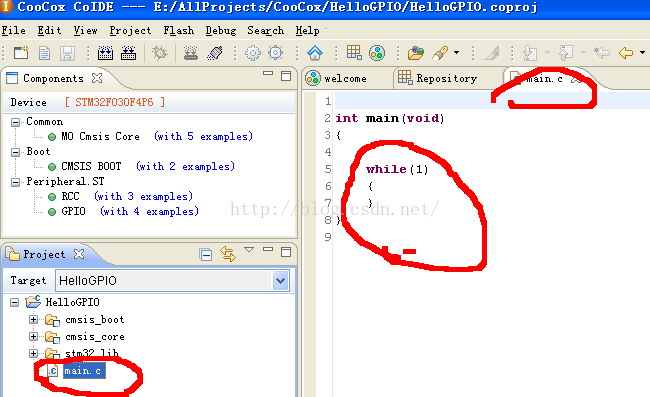Viewport: 650px width, 397px height.
Task: Expand the cmsis_core folder
Action: point(34,336)
